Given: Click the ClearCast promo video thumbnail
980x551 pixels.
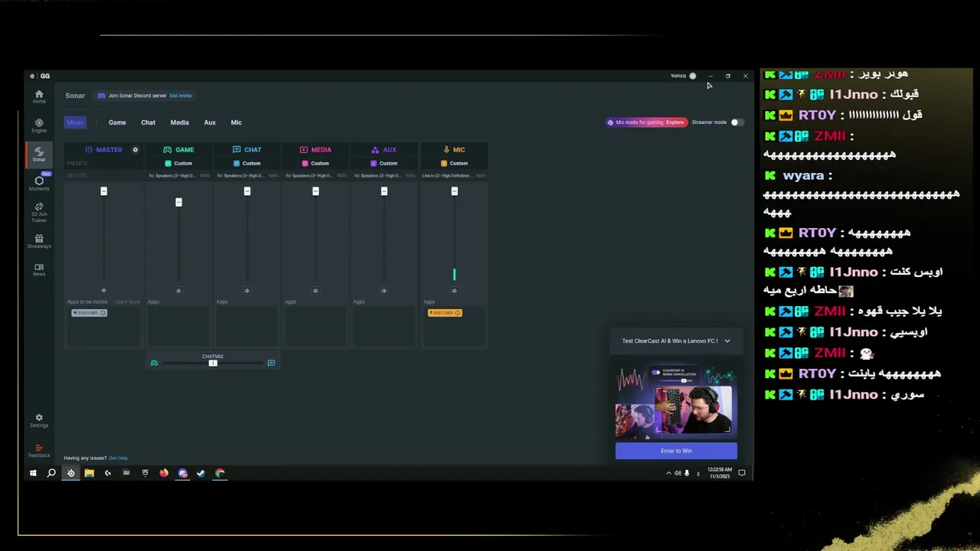Looking at the screenshot, I should click(676, 402).
